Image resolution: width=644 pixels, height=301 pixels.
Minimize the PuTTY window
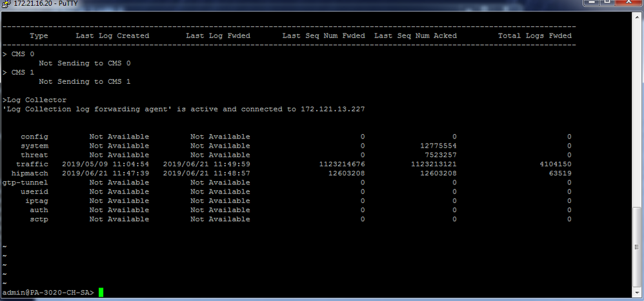click(592, 3)
